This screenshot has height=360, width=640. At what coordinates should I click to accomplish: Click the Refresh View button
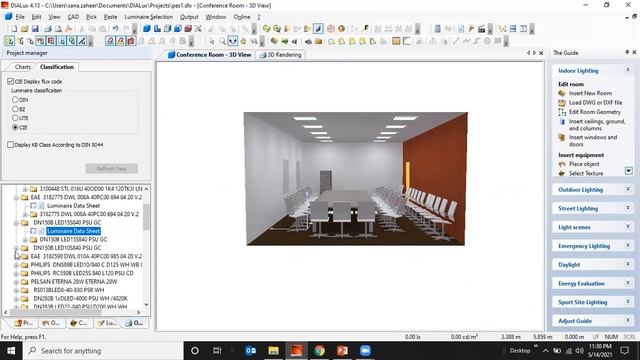pos(111,169)
